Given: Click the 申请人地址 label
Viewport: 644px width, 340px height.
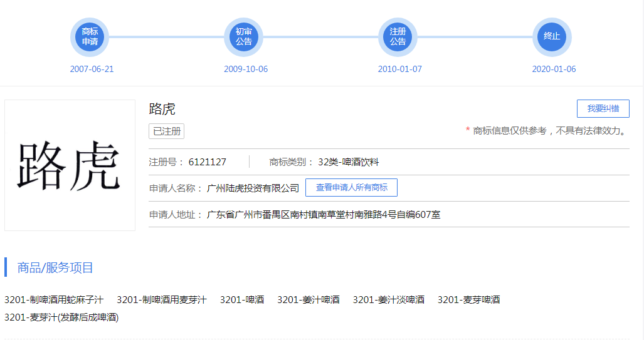Looking at the screenshot, I should click(x=176, y=215).
